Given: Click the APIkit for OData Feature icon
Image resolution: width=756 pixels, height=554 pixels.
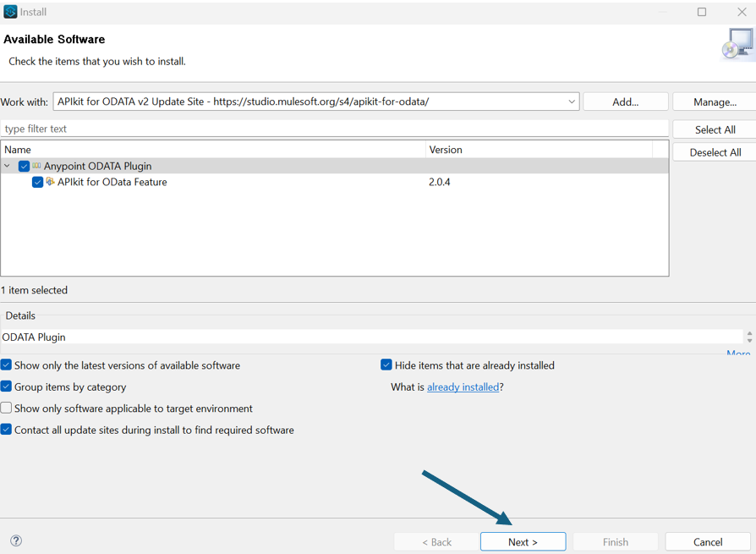Looking at the screenshot, I should click(51, 182).
